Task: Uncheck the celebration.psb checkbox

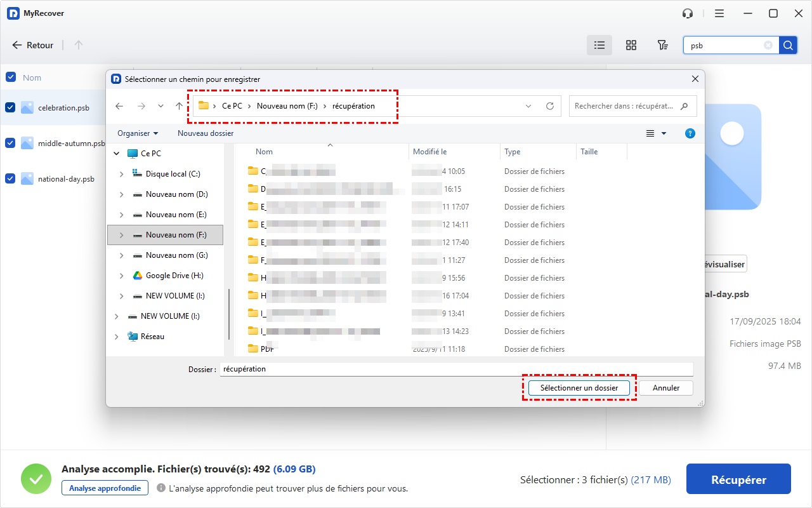Action: point(10,107)
